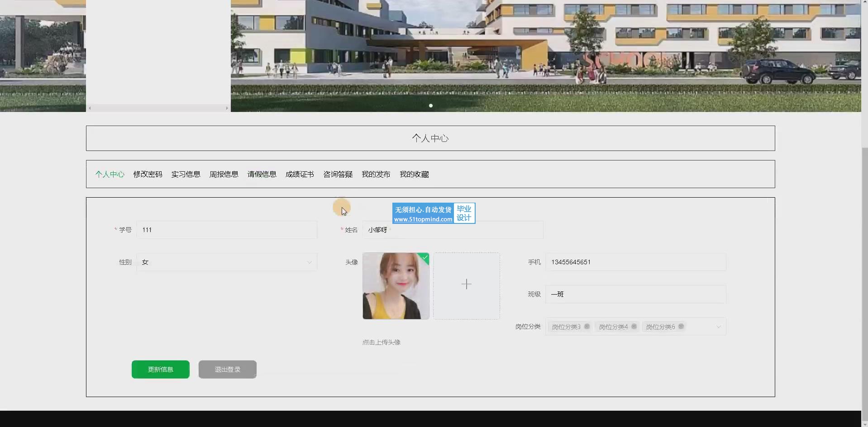Screen dimensions: 868x427
Task: Select 请假信息 tab
Action: (262, 174)
